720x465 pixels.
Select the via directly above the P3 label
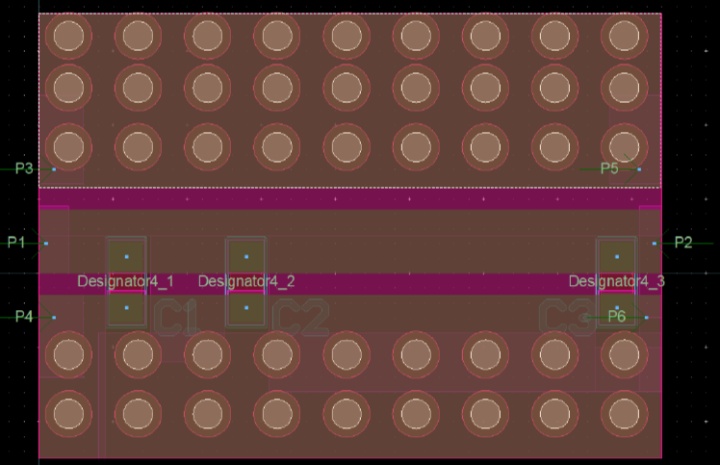68,147
